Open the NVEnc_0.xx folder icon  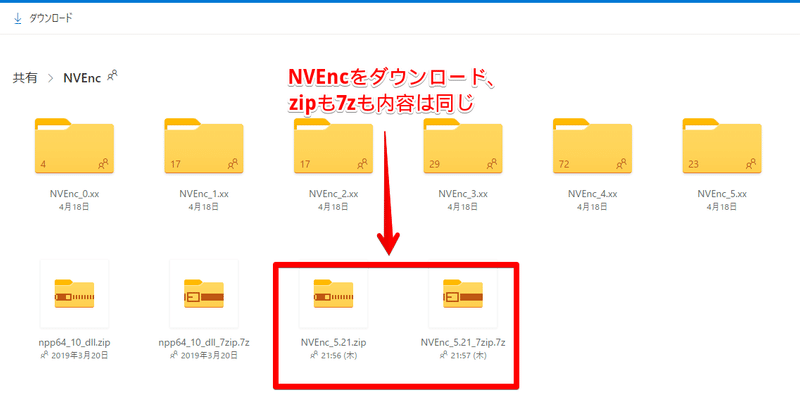74,146
